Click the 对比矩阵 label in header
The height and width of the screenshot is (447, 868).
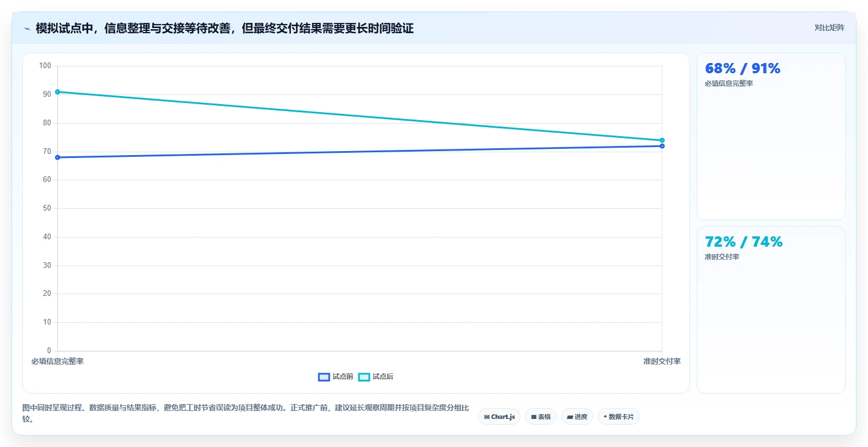[829, 27]
